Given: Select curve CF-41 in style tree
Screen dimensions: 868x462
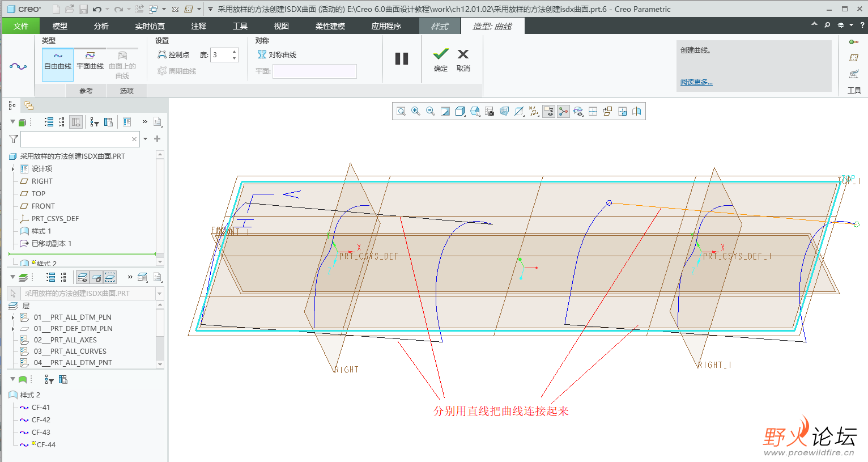Looking at the screenshot, I should click(41, 408).
